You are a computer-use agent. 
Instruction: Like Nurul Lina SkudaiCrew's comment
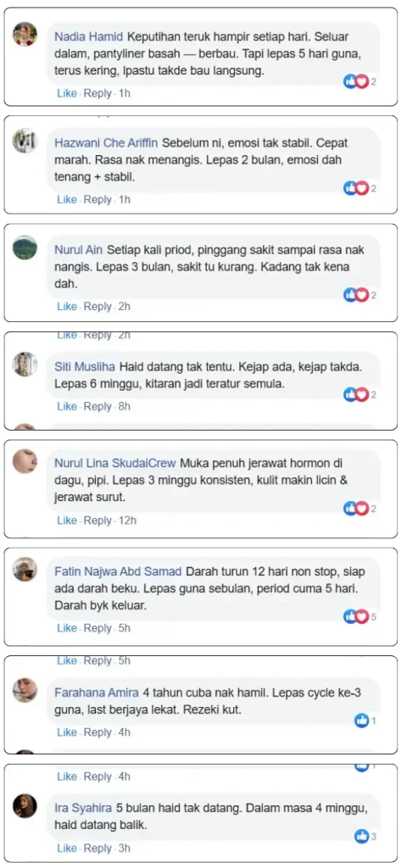67,520
